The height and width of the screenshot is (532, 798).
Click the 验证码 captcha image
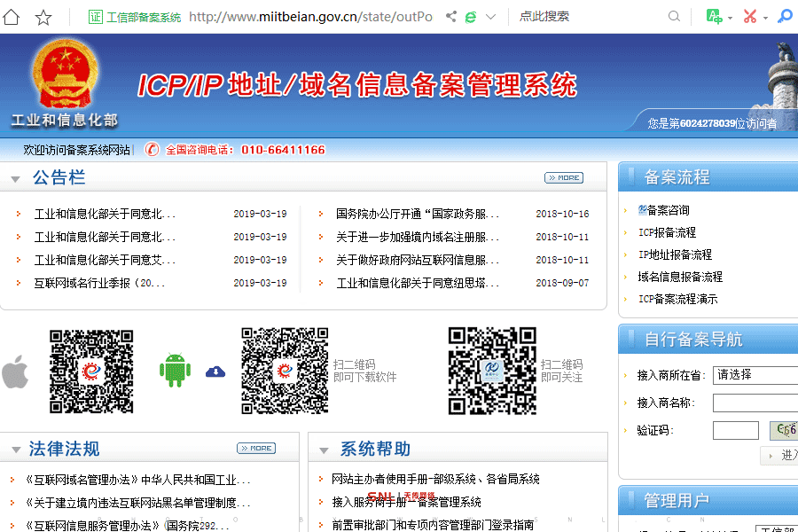pos(784,429)
